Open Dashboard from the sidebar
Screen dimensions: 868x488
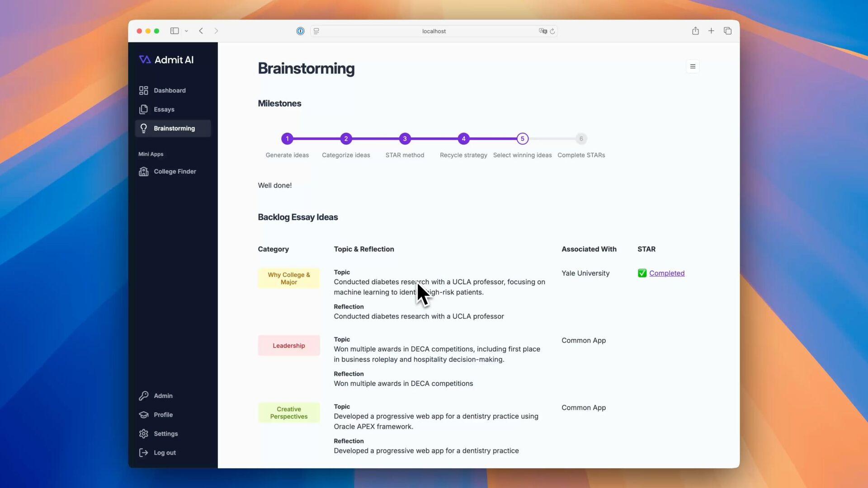(x=169, y=90)
